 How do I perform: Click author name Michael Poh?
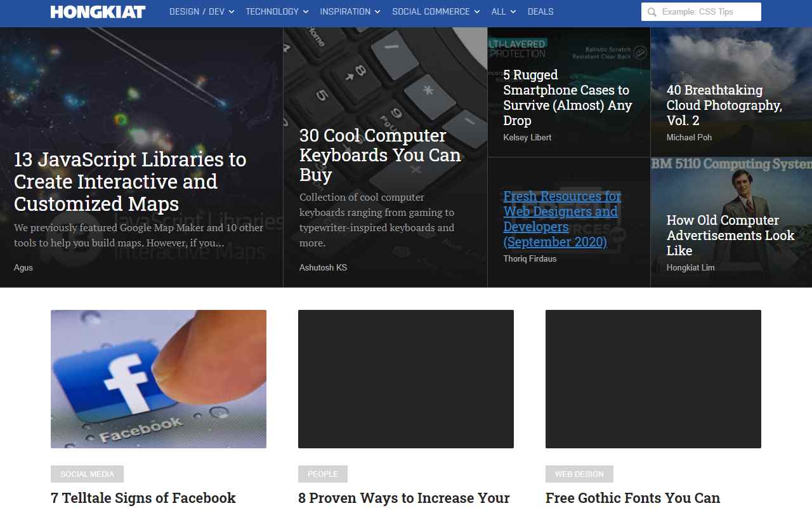689,137
